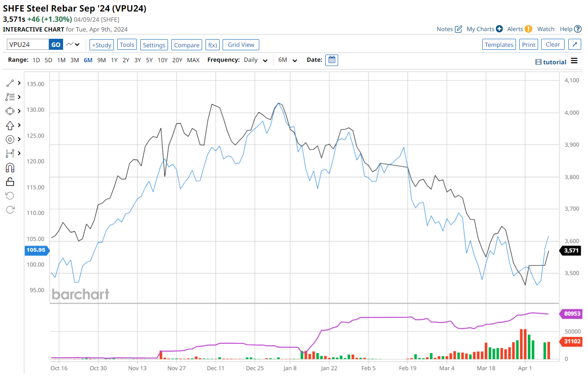This screenshot has height=377, width=588.
Task: Switch range to 3M
Action: 75,60
